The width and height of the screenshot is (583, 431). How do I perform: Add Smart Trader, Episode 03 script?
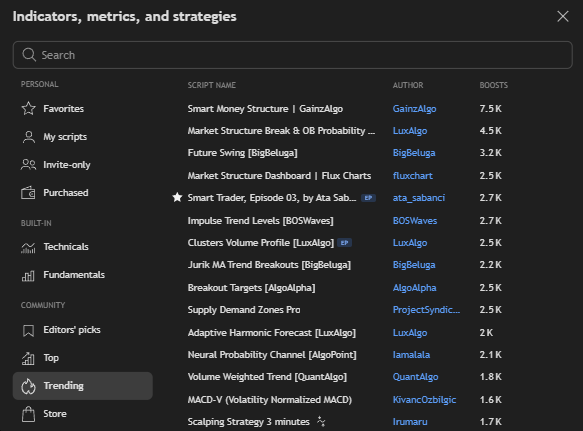[272, 198]
